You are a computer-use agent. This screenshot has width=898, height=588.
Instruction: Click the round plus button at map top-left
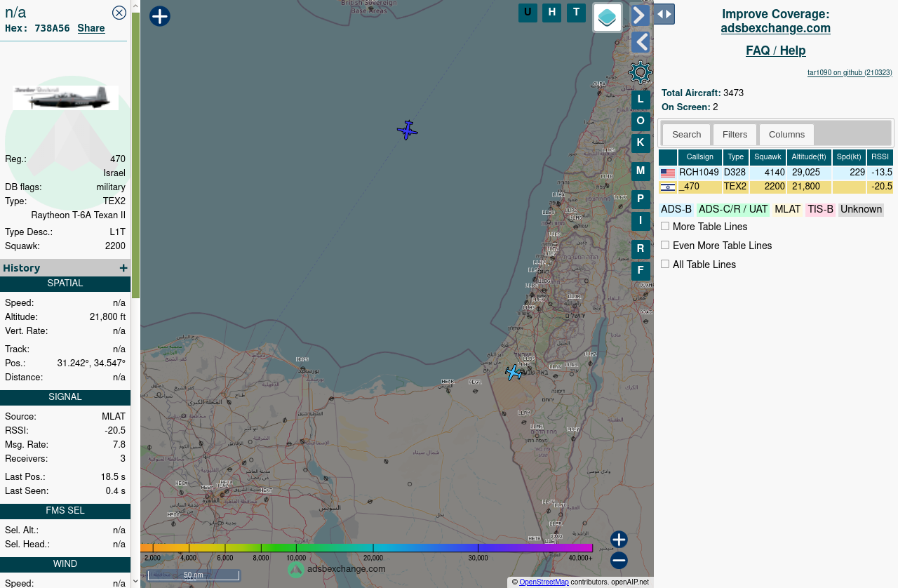[x=160, y=16]
